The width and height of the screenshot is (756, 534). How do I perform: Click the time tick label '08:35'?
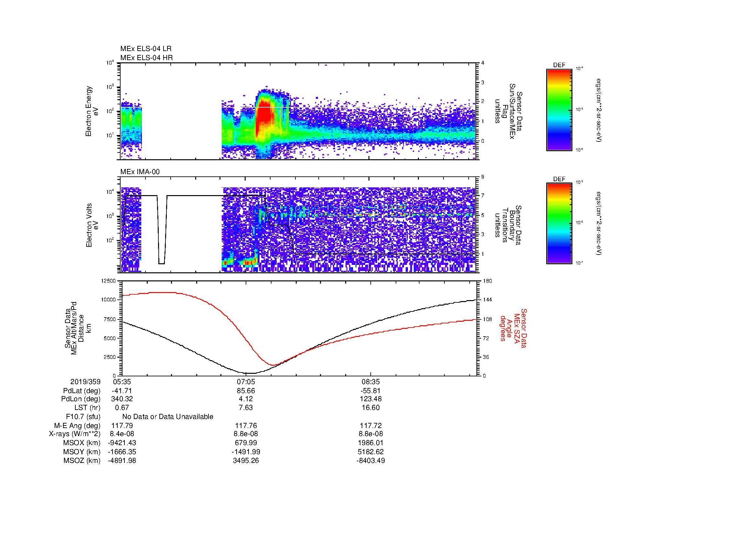pyautogui.click(x=371, y=382)
